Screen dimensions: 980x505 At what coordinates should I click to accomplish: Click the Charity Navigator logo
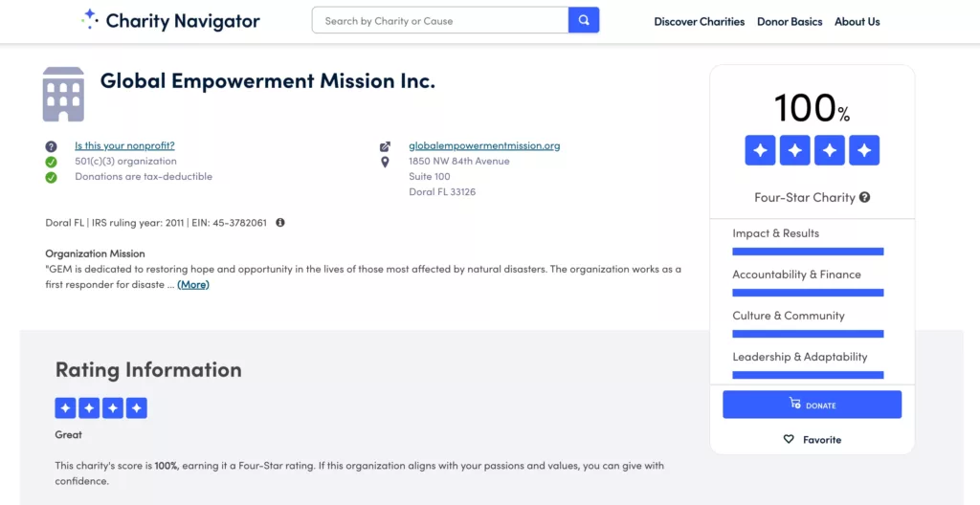pos(170,21)
